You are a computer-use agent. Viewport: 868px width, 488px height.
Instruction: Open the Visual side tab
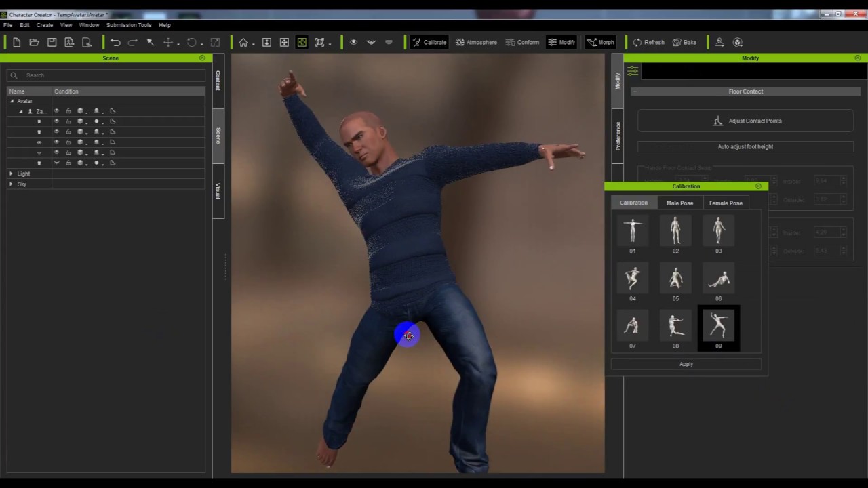click(218, 191)
